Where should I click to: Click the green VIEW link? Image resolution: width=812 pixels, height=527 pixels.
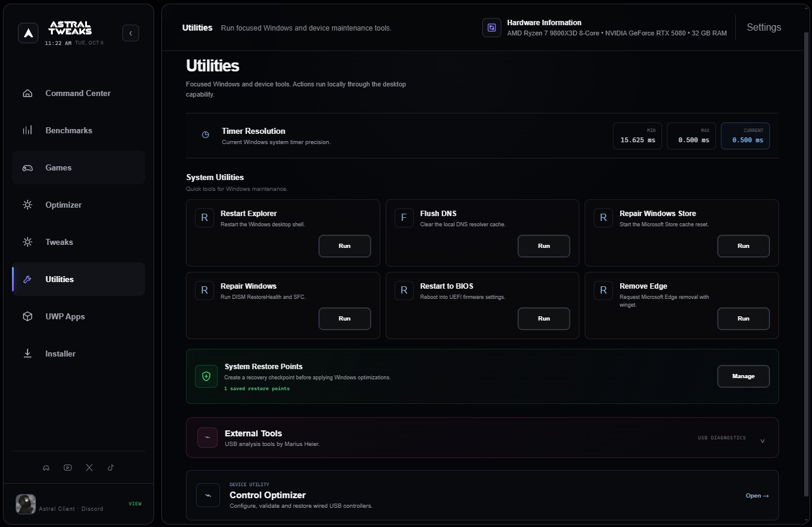point(135,504)
